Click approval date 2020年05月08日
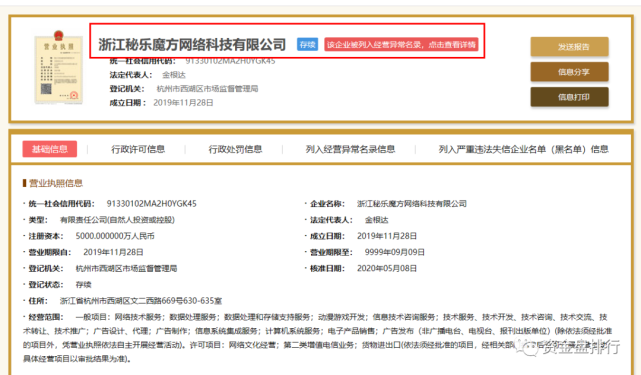 (x=387, y=268)
